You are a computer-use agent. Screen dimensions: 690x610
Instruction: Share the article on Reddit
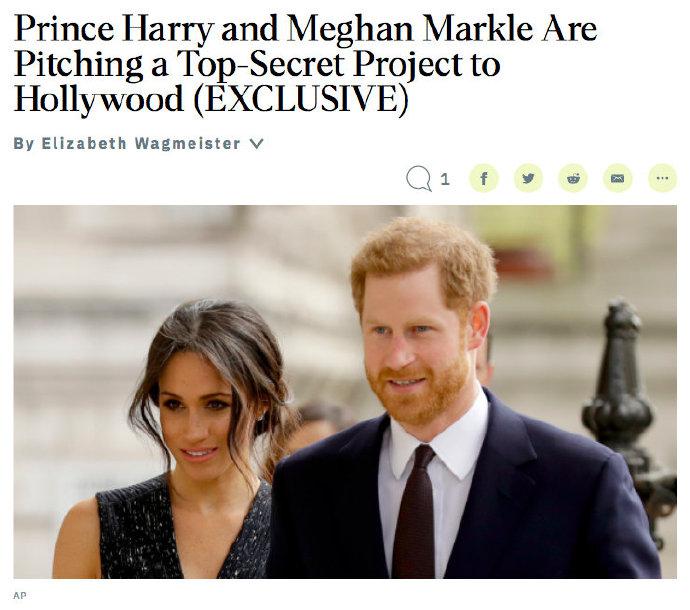pos(573,178)
